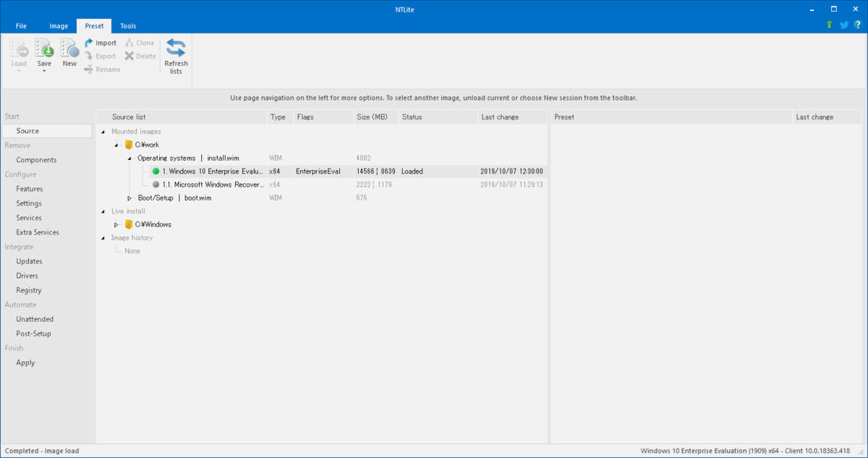
Task: Open the Twitter bird icon link
Action: click(x=843, y=25)
